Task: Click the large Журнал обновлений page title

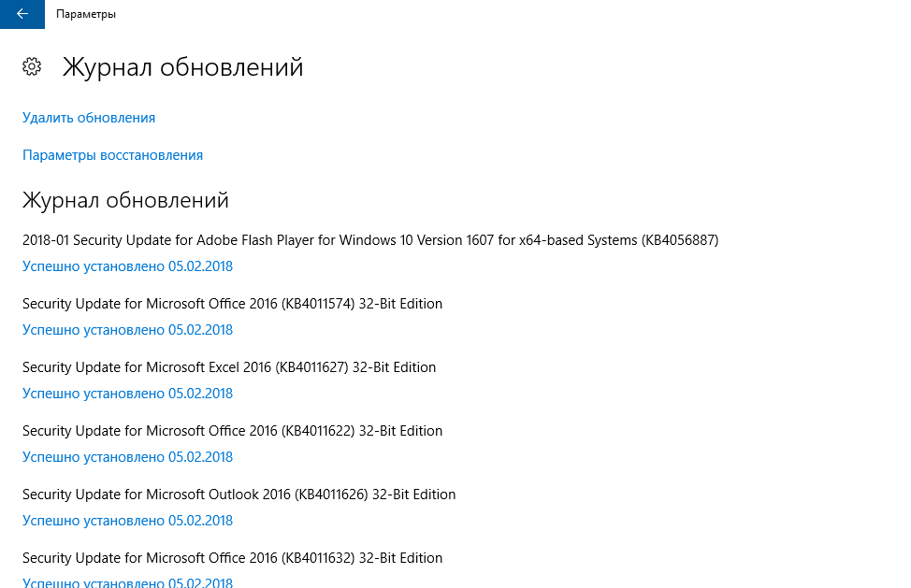Action: (x=183, y=66)
